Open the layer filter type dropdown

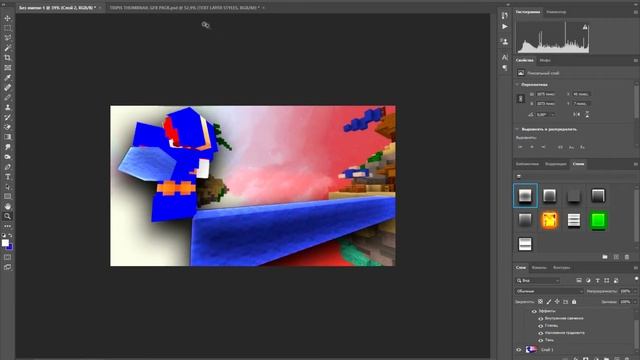coord(538,280)
